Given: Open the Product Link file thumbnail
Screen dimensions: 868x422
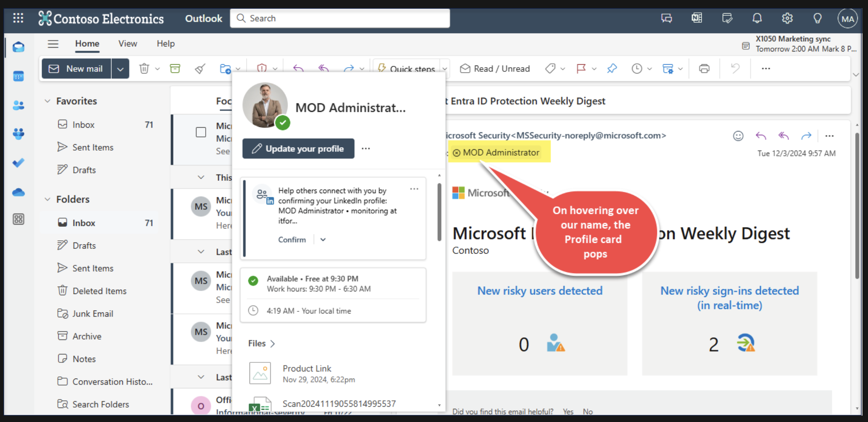Looking at the screenshot, I should (260, 373).
